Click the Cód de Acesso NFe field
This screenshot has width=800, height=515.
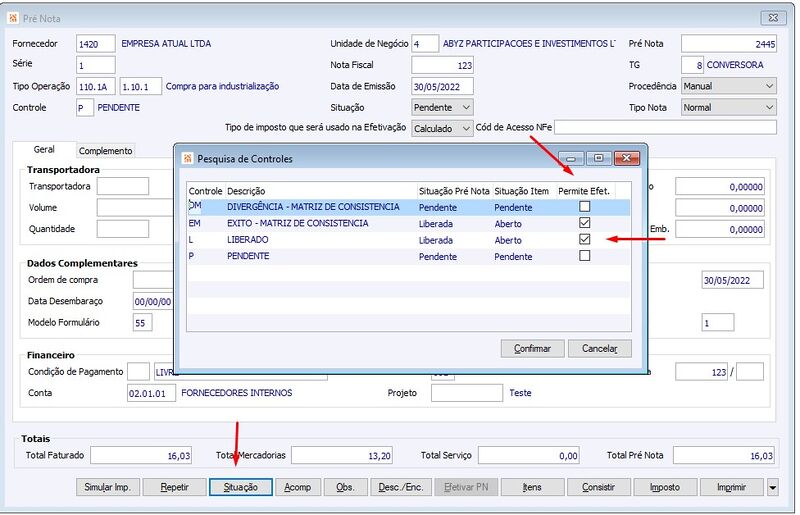click(x=665, y=127)
